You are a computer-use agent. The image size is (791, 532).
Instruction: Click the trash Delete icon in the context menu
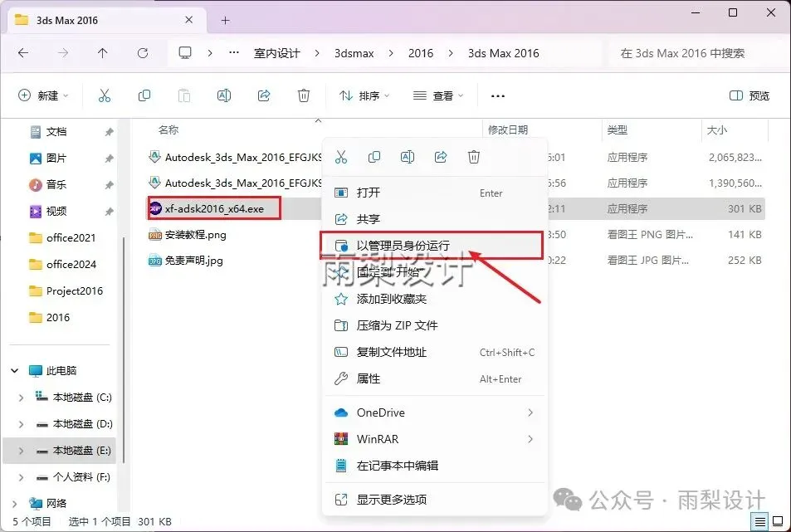(x=474, y=157)
